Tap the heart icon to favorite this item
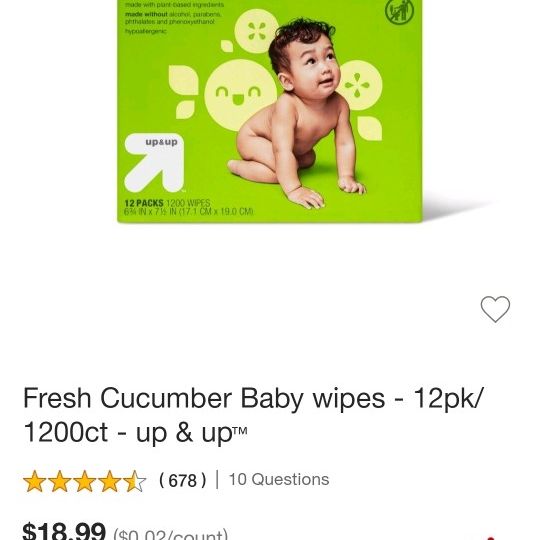540x540 pixels. click(495, 309)
